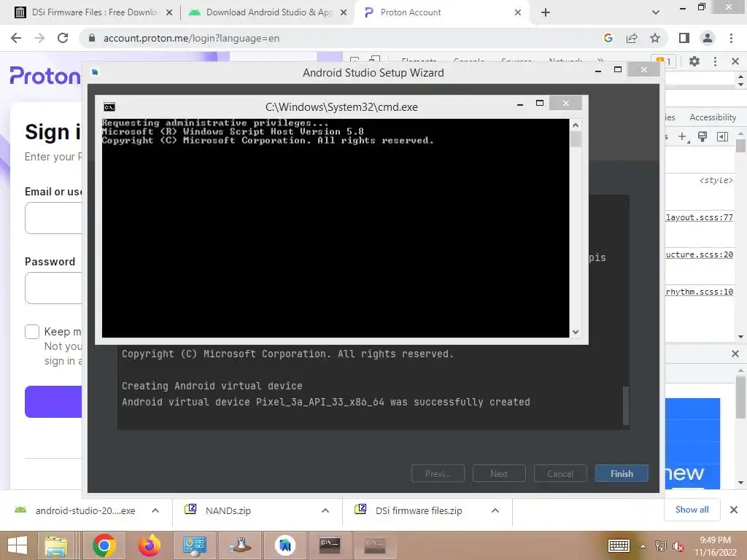Select the Proton Account tab
The width and height of the screenshot is (747, 560).
tap(442, 12)
